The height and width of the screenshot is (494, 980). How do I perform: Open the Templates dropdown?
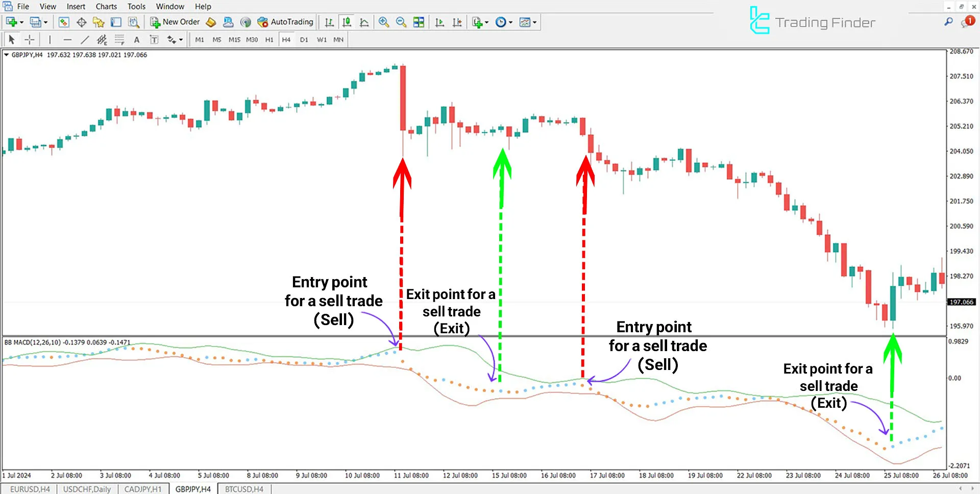[528, 22]
